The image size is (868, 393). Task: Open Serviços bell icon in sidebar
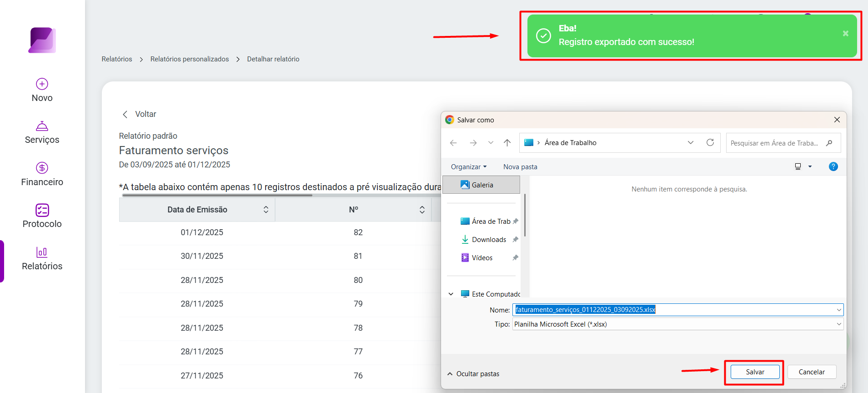[x=42, y=126]
